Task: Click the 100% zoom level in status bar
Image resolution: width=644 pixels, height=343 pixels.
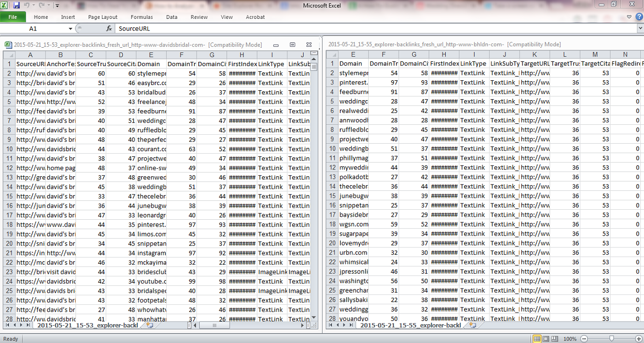Action: 570,339
